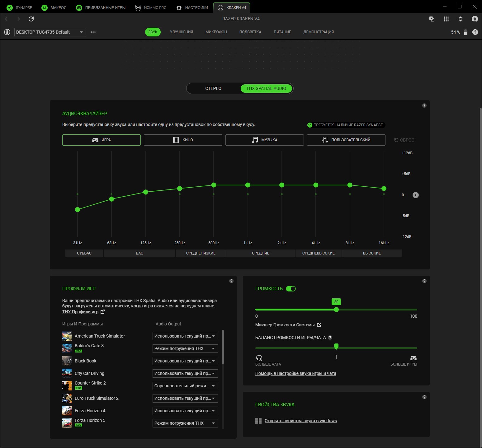Screen dimensions: 482x448
Task: Open the Synapse settings gear
Action: tap(461, 19)
